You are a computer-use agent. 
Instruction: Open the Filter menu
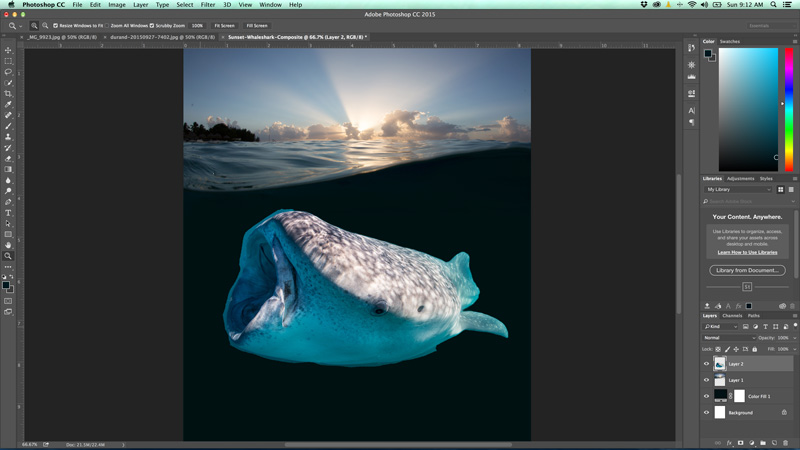click(x=208, y=5)
